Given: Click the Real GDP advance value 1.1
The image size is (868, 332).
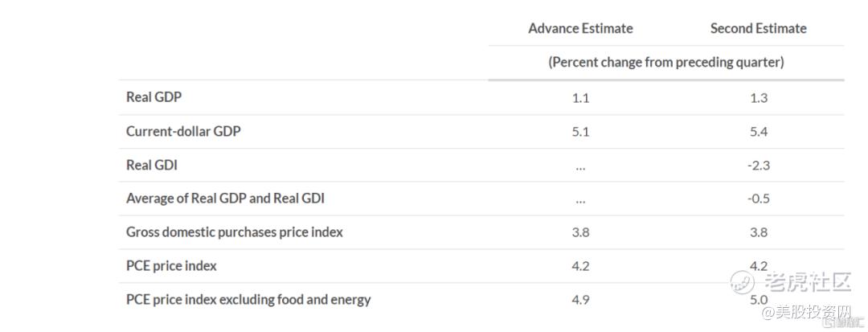Looking at the screenshot, I should 580,98.
